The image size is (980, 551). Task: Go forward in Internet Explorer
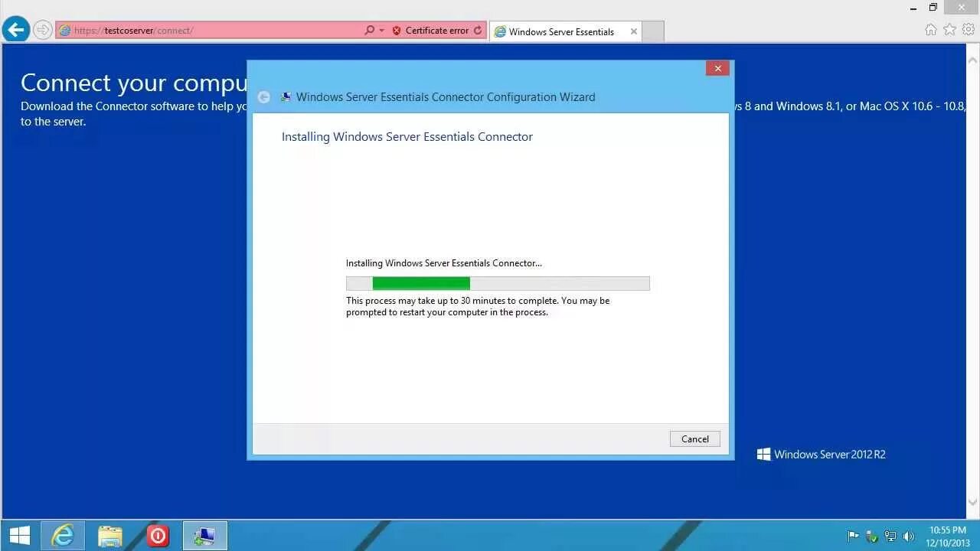(x=43, y=30)
